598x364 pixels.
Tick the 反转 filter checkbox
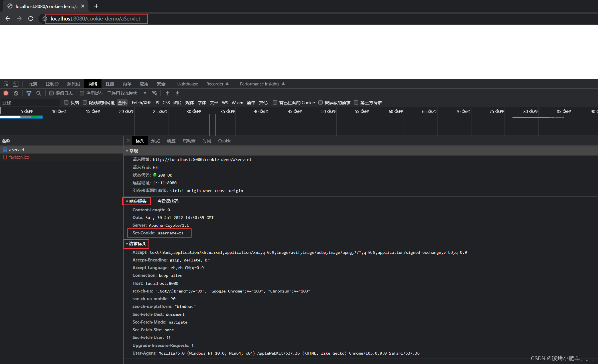click(66, 102)
